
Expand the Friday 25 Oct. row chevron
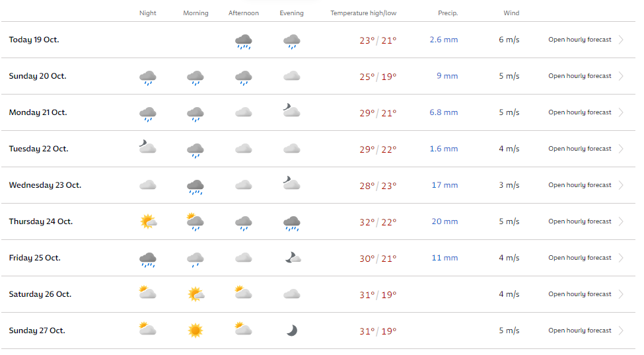[621, 258]
